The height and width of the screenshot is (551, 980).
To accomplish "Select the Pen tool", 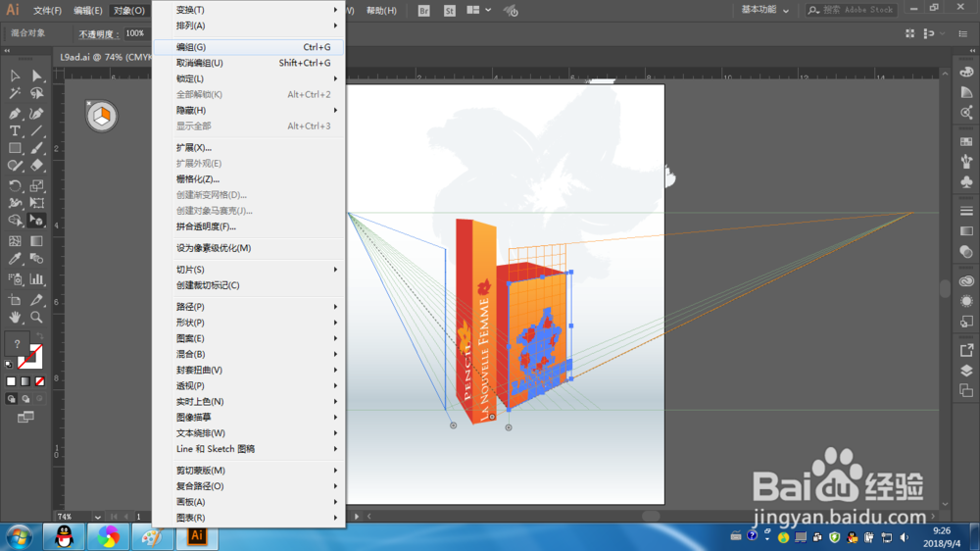I will coord(15,114).
